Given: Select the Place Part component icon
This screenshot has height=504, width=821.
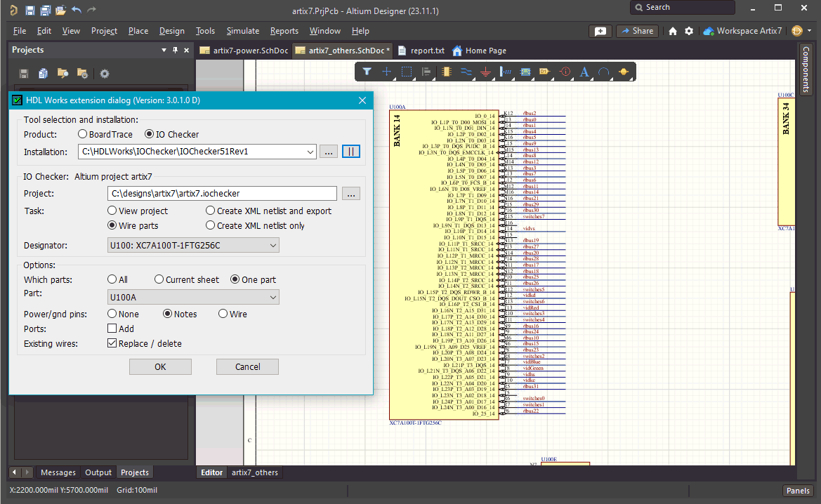Looking at the screenshot, I should 445,72.
